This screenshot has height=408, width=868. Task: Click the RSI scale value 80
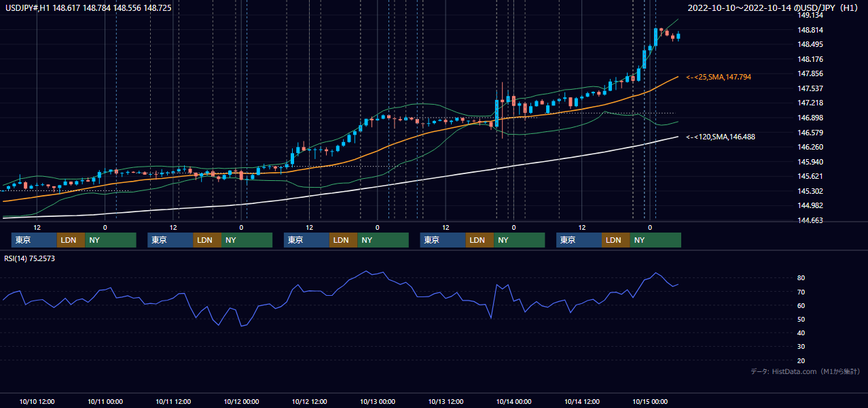click(x=801, y=278)
